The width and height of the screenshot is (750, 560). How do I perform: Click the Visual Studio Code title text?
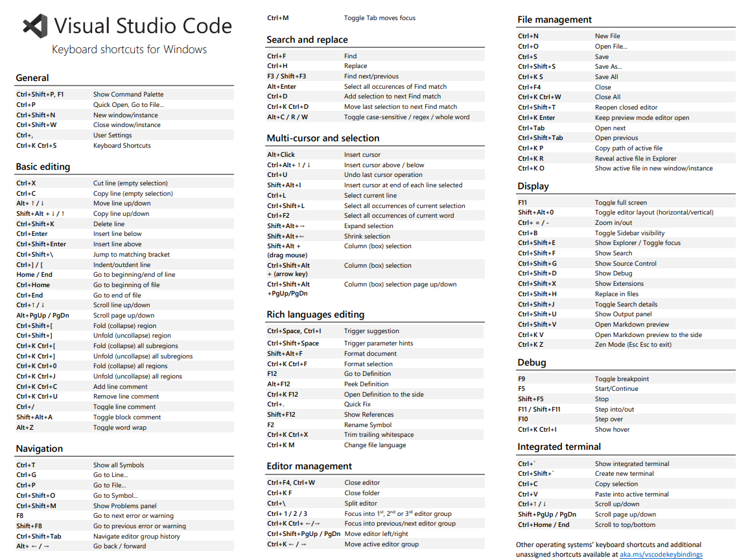click(143, 26)
